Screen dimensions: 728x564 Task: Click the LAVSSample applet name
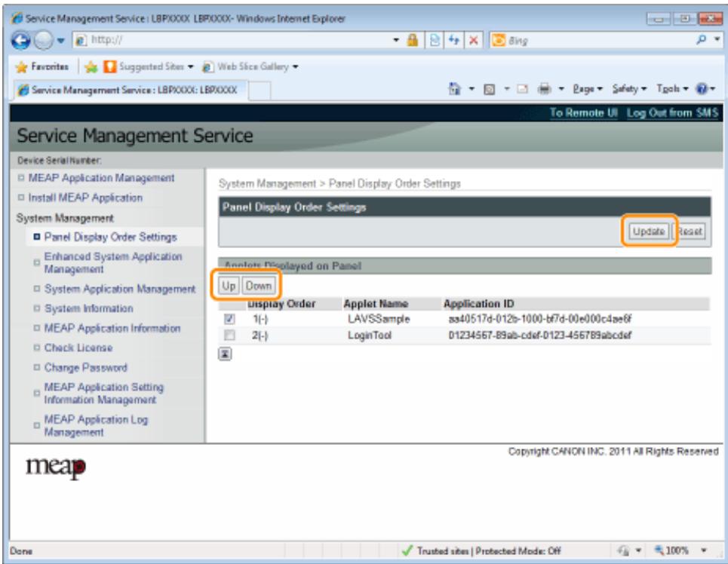pyautogui.click(x=379, y=319)
